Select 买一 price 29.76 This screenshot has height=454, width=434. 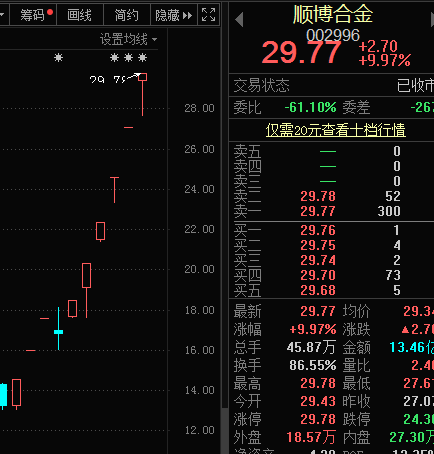point(318,230)
